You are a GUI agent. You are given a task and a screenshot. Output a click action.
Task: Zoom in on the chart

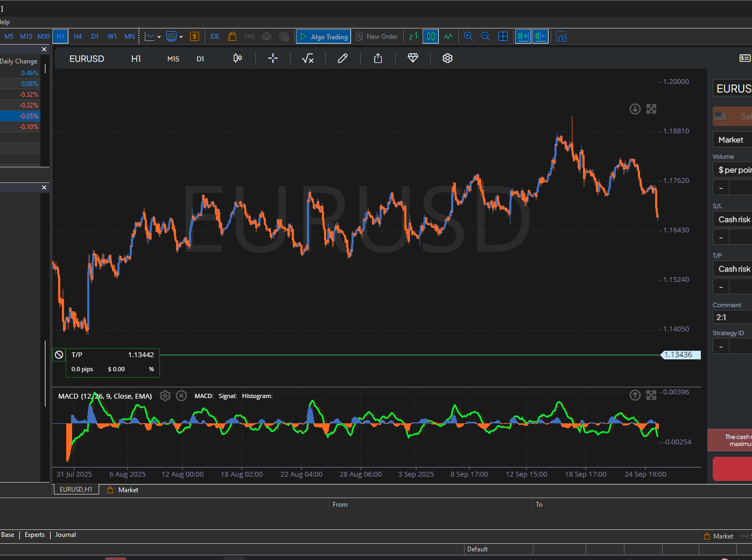click(x=468, y=37)
